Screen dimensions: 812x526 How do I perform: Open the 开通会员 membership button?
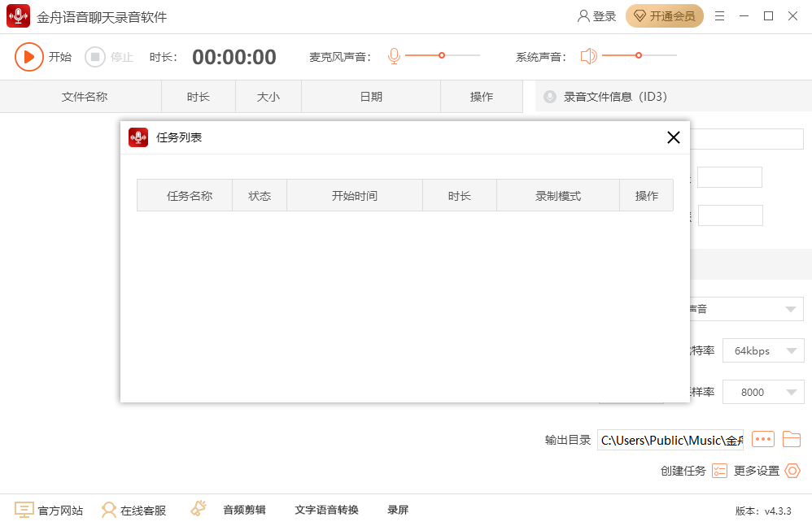pos(665,16)
